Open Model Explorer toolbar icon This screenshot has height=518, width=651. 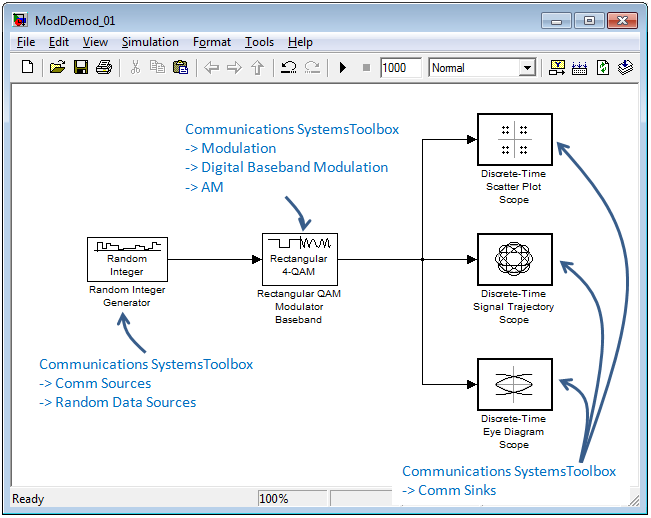point(579,67)
